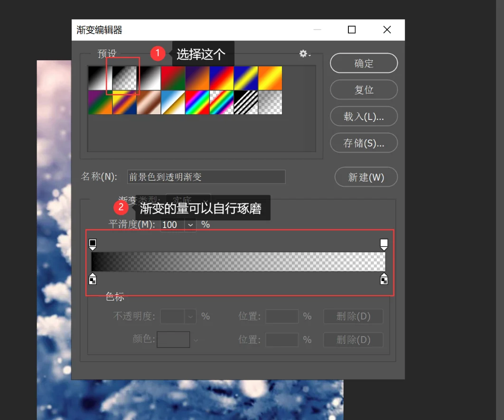Save gradients via 存储(S)
Viewport: 504px width, 420px height.
coord(364,143)
